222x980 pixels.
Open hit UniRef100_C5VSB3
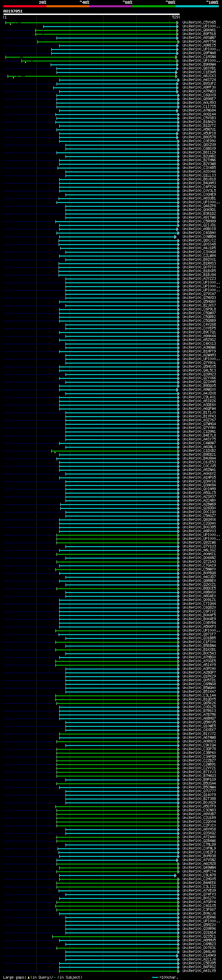coord(199,118)
